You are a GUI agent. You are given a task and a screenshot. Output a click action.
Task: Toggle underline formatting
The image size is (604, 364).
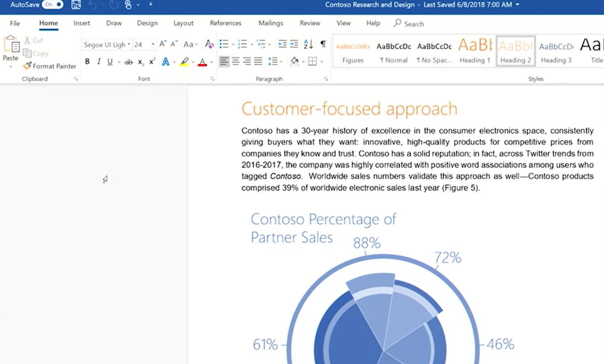click(x=110, y=62)
